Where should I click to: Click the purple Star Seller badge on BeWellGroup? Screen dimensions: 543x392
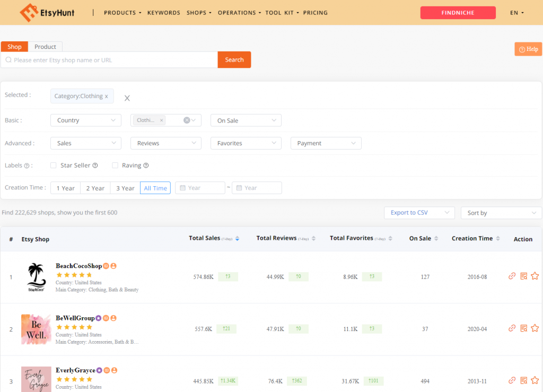point(99,318)
